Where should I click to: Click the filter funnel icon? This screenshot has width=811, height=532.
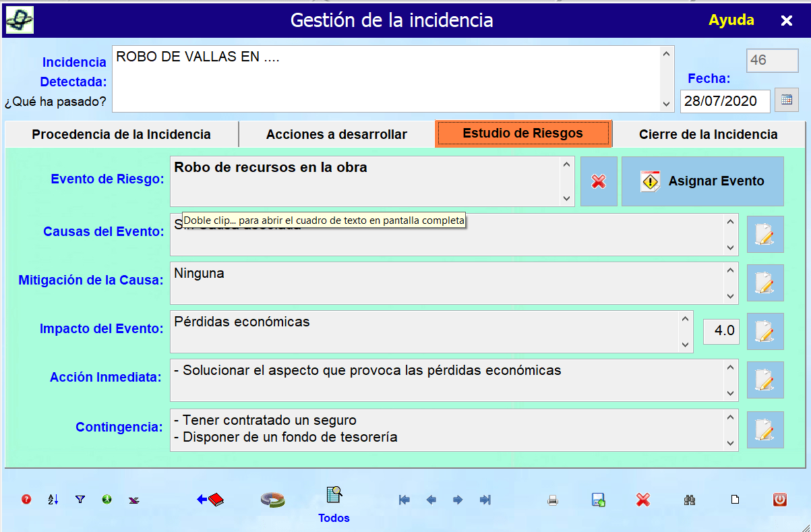coord(80,500)
